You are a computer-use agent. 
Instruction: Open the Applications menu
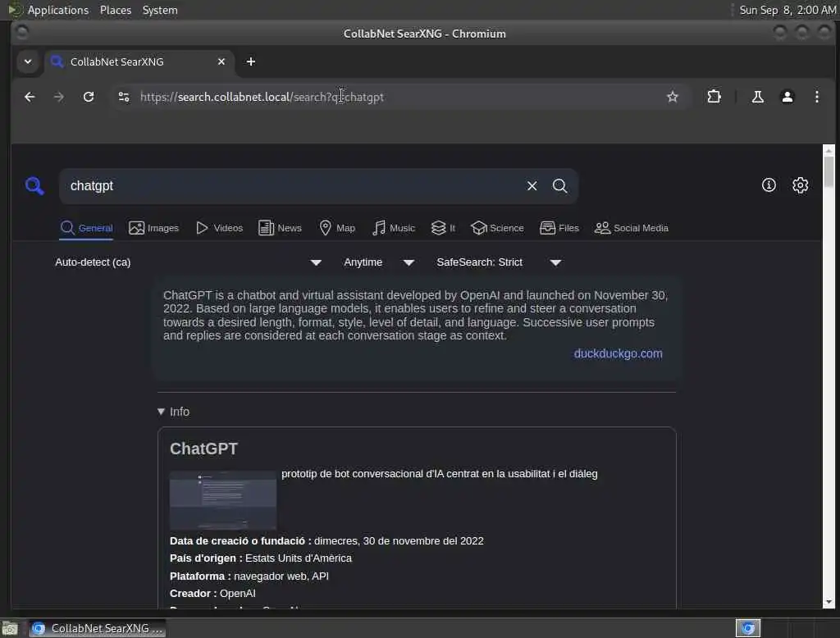coord(58,10)
